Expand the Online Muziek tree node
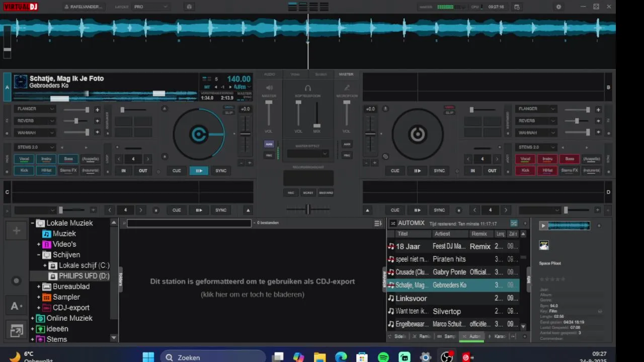Screen dimensions: 644x362 click(33, 318)
